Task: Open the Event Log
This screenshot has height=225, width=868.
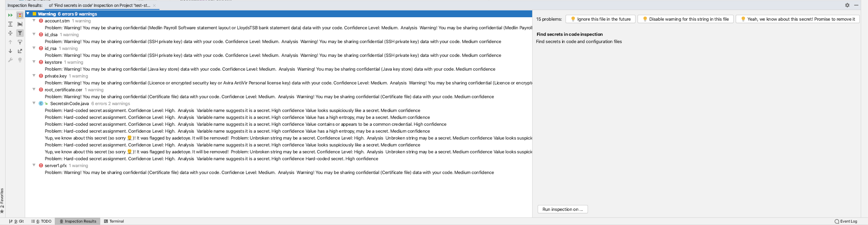Action: click(846, 221)
